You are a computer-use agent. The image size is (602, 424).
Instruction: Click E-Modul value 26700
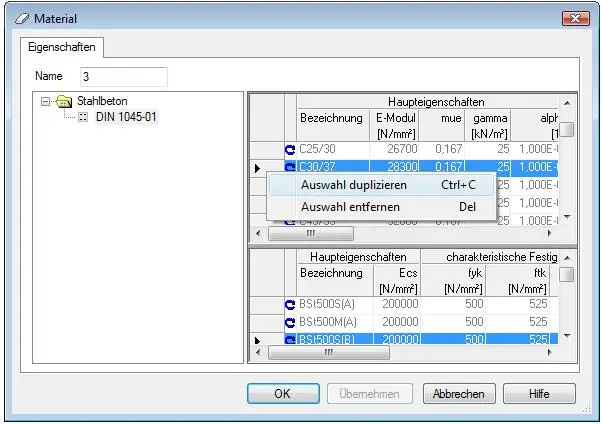[402, 149]
